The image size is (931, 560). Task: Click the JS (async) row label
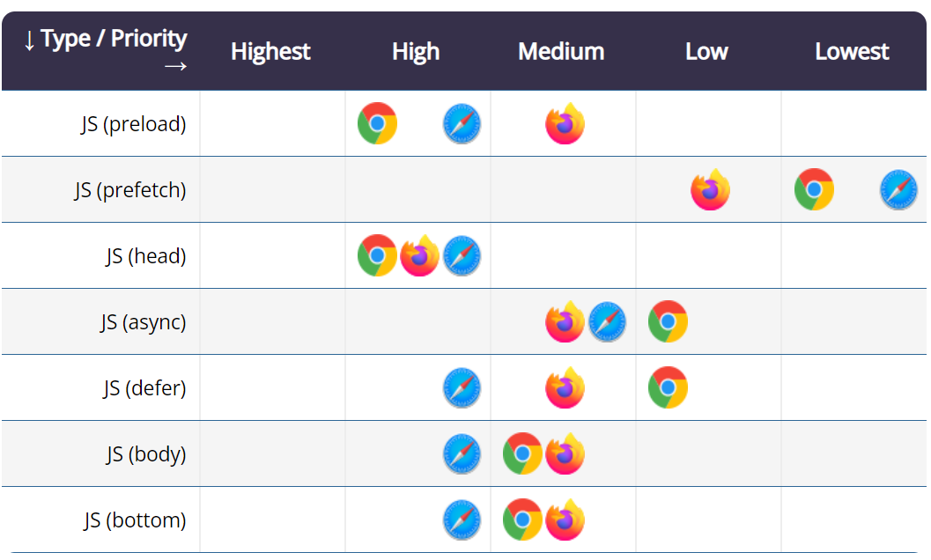(143, 322)
